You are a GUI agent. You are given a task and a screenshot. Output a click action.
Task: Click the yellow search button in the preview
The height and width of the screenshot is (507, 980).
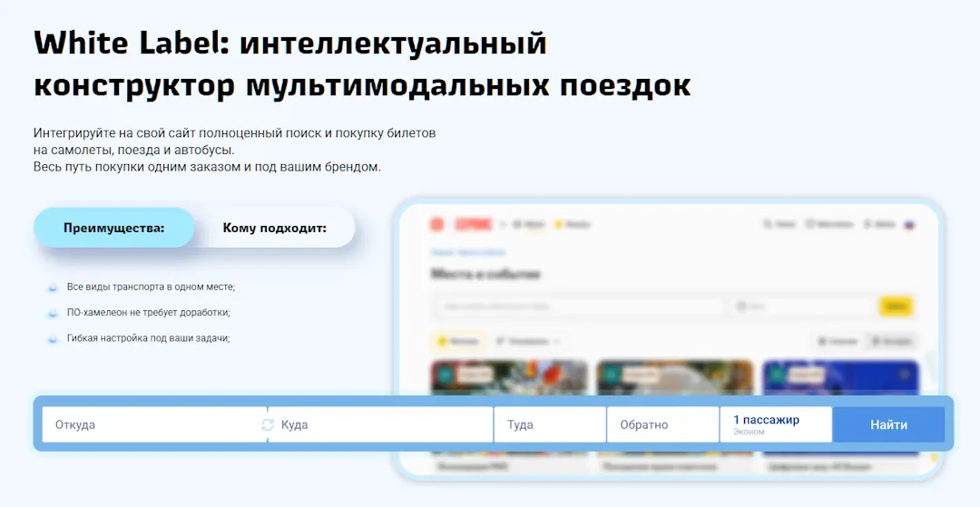pos(897,307)
